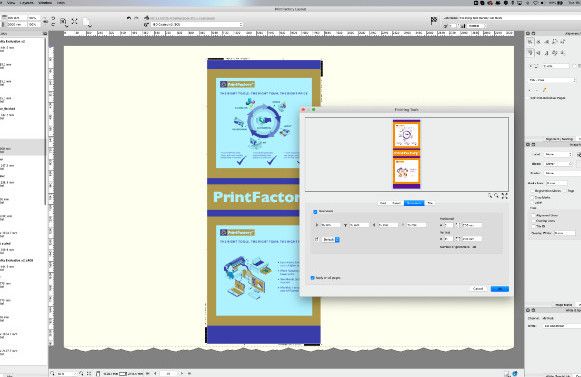Screen dimensions: 581x377
Task: Open the wide dropdown in the top toolbar
Action: point(197,24)
